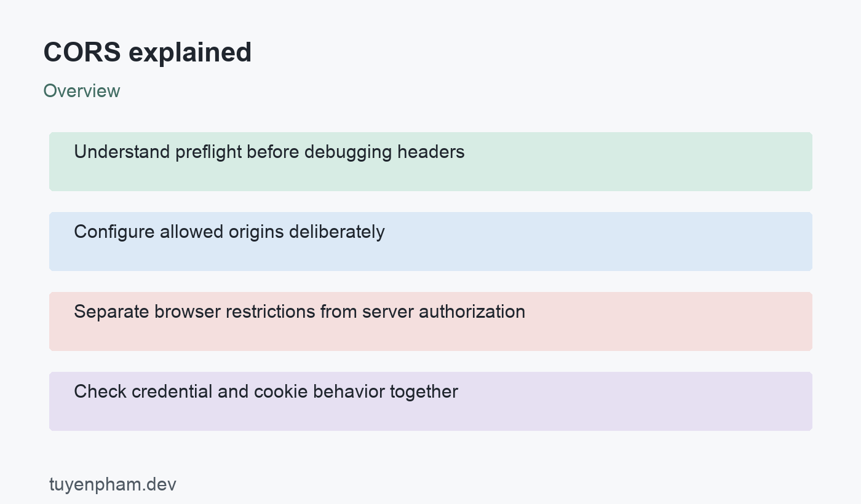Click the word 'authorization' in third card
Screen dimensions: 861x504
(472, 312)
